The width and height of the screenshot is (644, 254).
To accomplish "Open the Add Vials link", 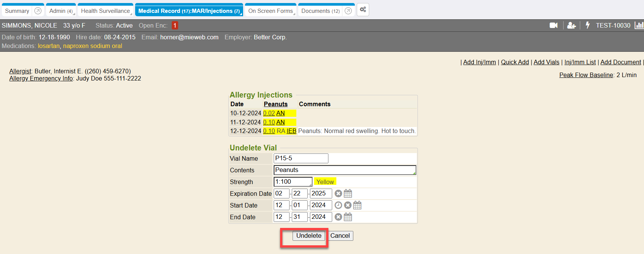I will pos(546,62).
